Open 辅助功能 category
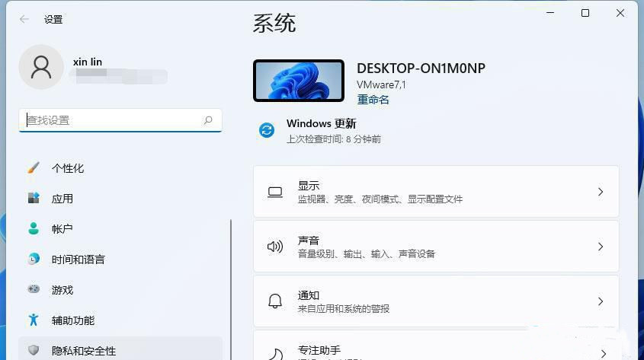644x360 pixels. coord(120,320)
